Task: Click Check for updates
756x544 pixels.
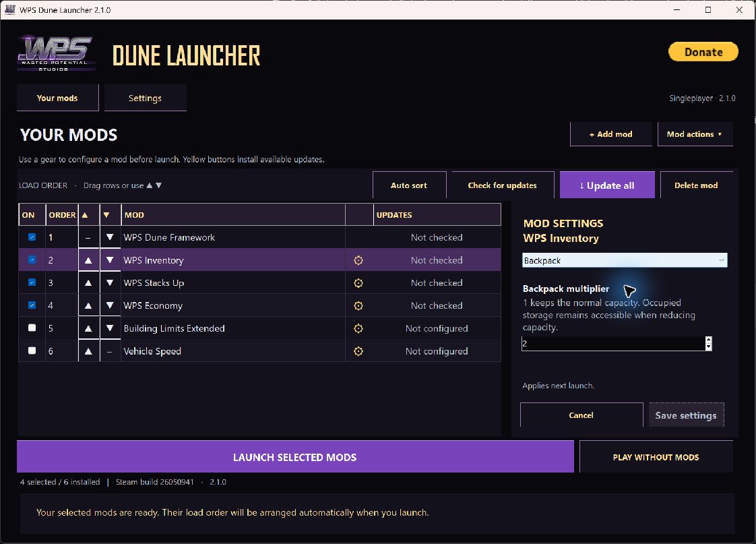Action: pos(503,185)
